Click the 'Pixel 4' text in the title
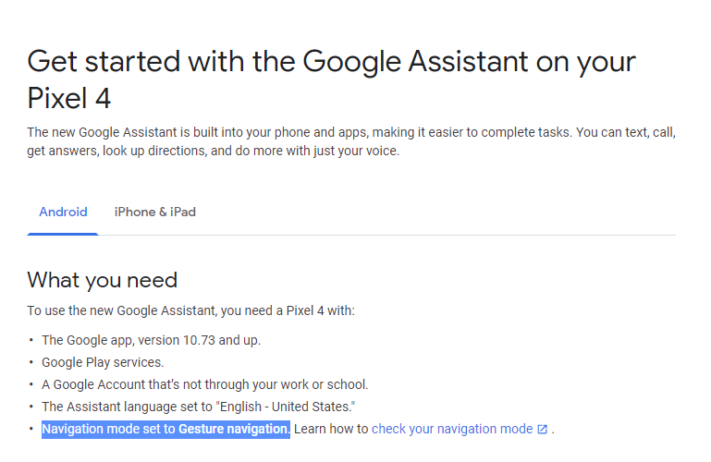Screen dimensions: 711x462 [x=69, y=98]
